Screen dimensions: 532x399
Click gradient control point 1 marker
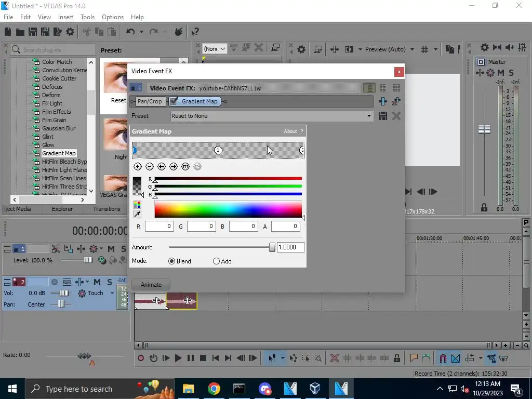tap(218, 150)
